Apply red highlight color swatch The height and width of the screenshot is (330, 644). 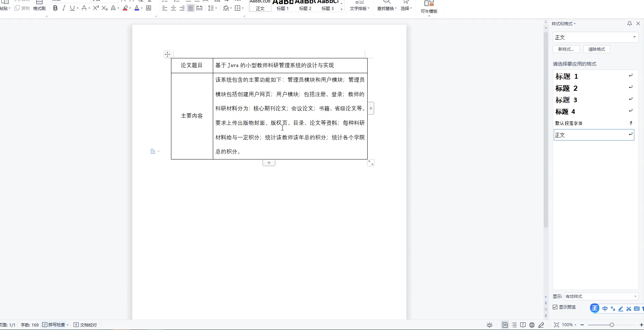coord(125,8)
